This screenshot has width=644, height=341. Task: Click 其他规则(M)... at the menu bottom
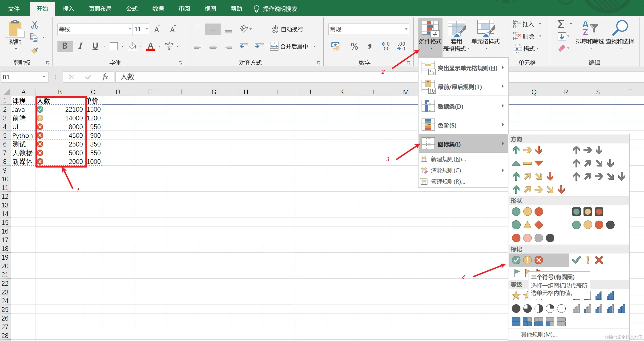538,334
